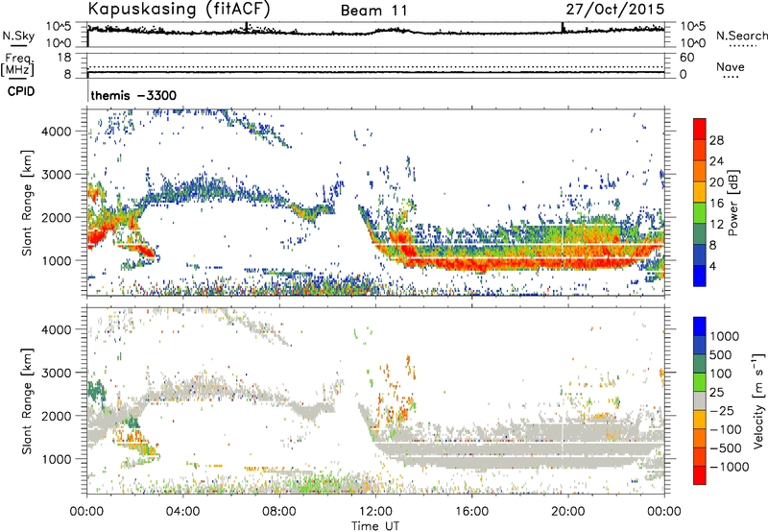
Task: Click the 'Freq. [MHz]' axis label
Action: tap(18, 65)
